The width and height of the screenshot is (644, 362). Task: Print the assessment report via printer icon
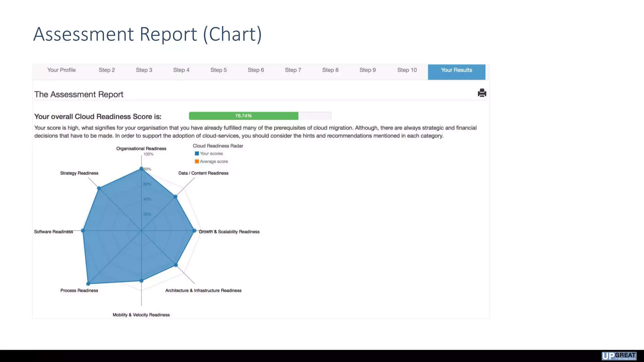(x=482, y=93)
